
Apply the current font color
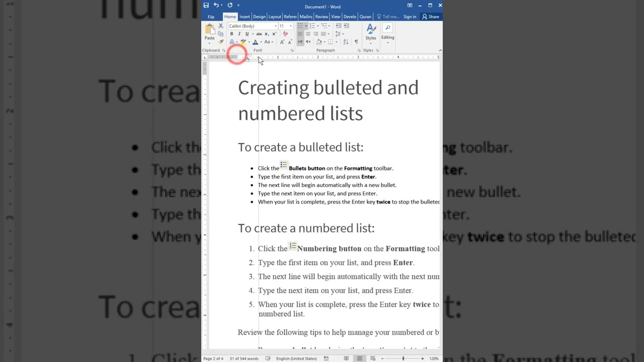[x=255, y=42]
